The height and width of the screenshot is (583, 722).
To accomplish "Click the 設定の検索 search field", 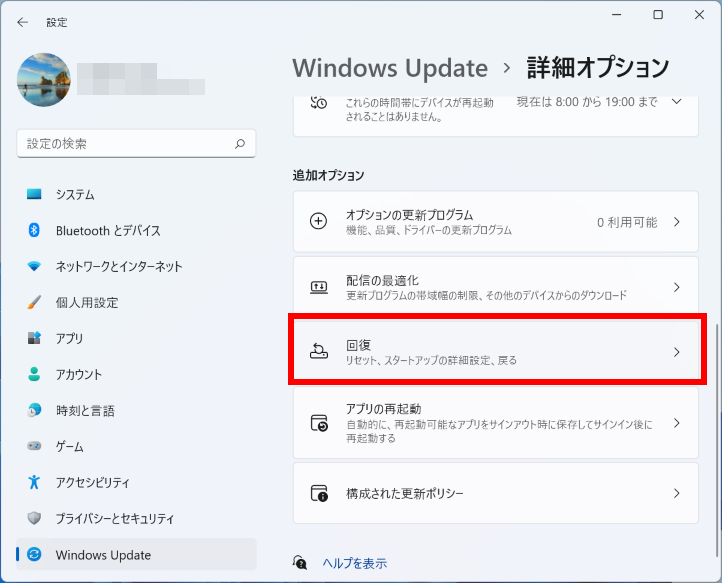I will [136, 144].
